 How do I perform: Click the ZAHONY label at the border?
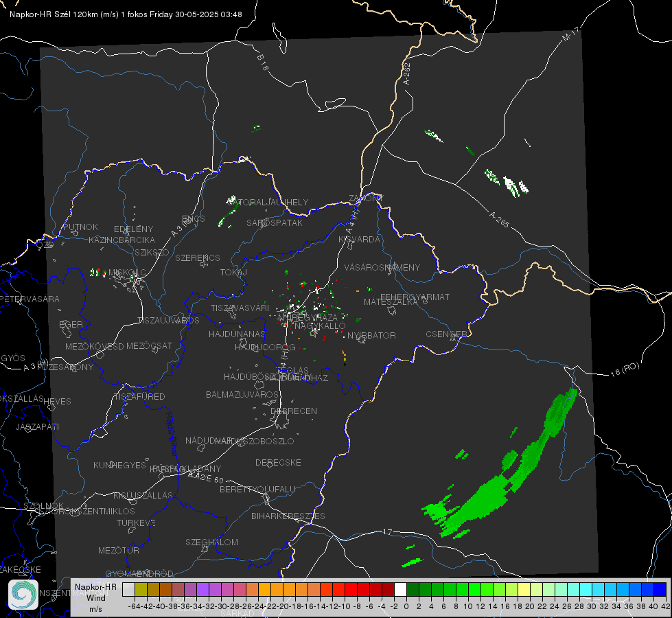click(366, 198)
